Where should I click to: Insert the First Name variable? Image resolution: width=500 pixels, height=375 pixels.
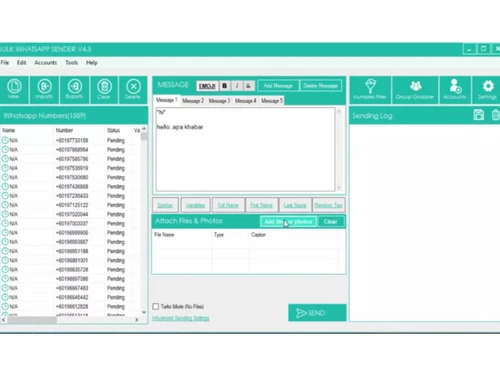click(261, 205)
